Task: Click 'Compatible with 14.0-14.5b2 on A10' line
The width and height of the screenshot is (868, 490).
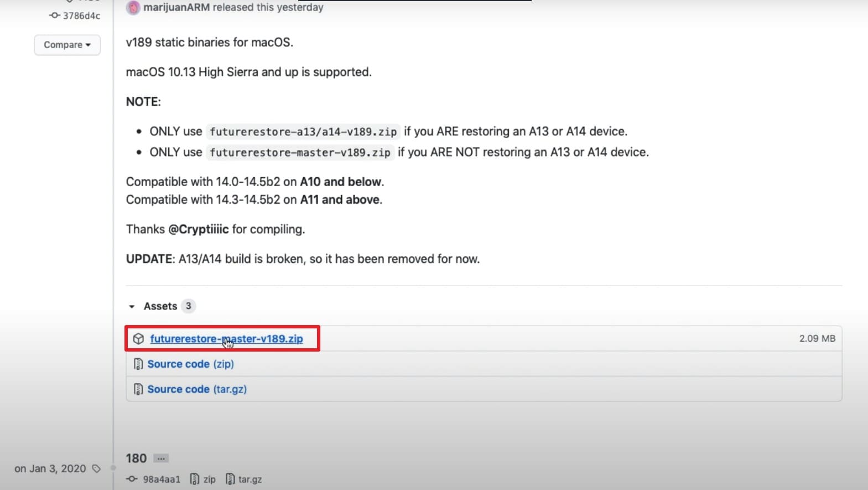Action: pos(255,182)
